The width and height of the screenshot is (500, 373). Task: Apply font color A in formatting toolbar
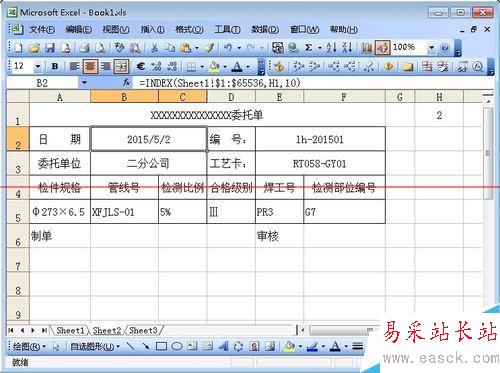pos(237,67)
